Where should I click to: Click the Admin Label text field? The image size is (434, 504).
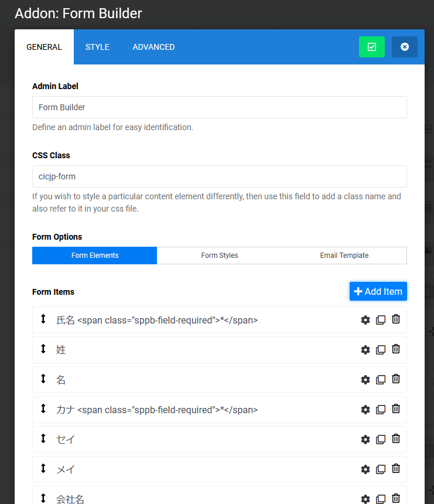219,107
